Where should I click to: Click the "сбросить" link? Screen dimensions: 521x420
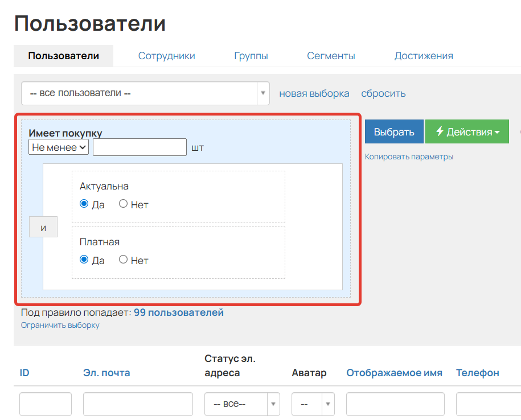tap(383, 93)
